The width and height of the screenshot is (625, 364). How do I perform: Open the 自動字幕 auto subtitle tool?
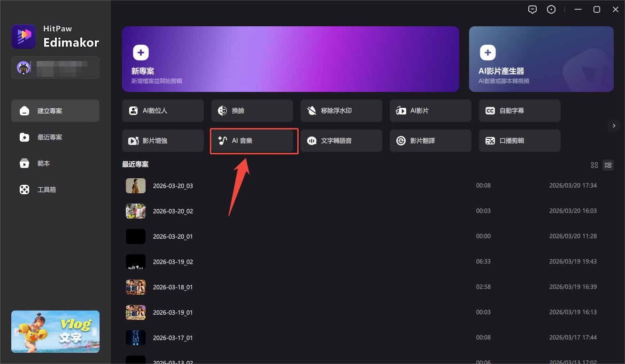(519, 111)
